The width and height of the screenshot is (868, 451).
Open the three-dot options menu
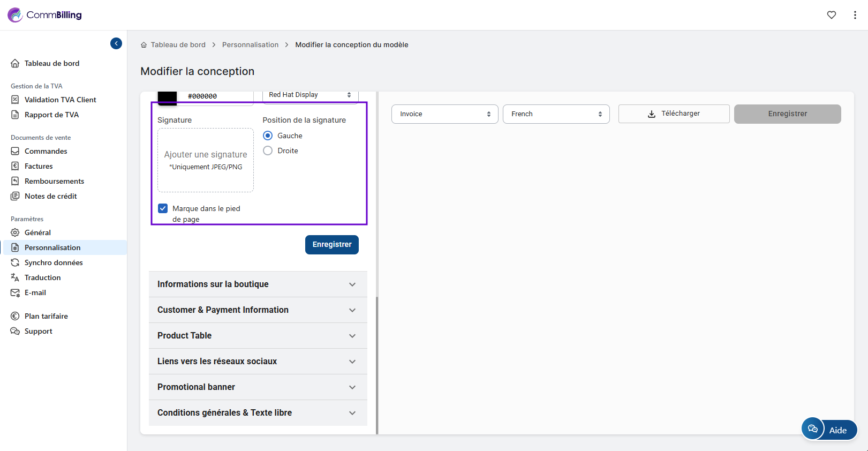pyautogui.click(x=855, y=15)
